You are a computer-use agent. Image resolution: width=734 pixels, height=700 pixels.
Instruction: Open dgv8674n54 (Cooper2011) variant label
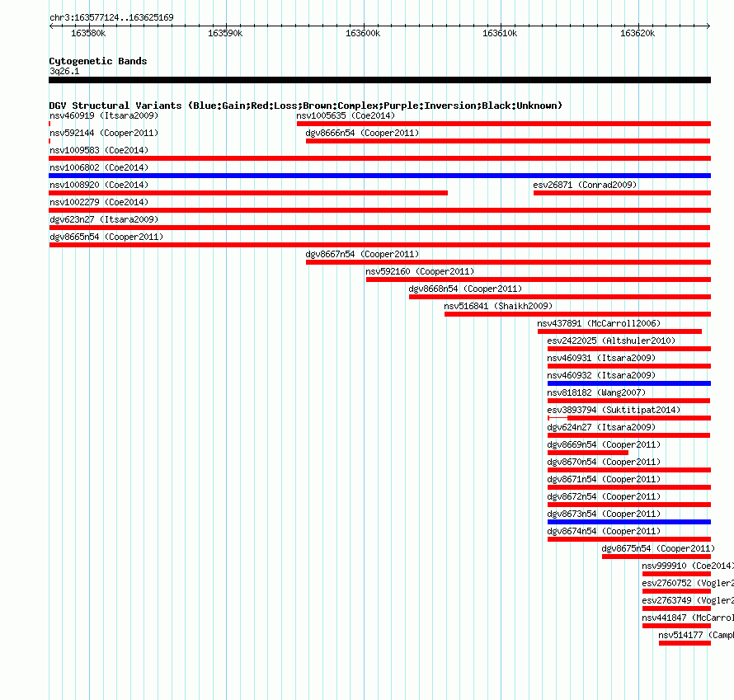[604, 531]
